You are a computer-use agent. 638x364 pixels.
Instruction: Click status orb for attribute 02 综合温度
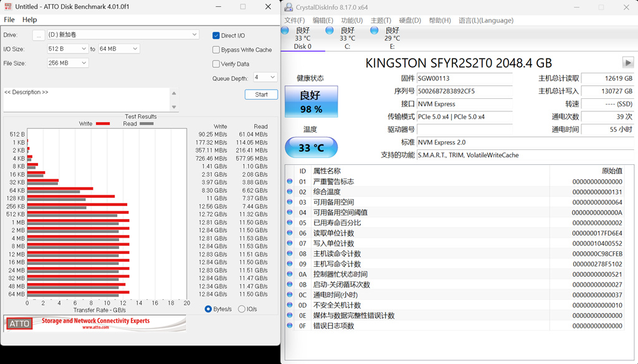(x=290, y=192)
